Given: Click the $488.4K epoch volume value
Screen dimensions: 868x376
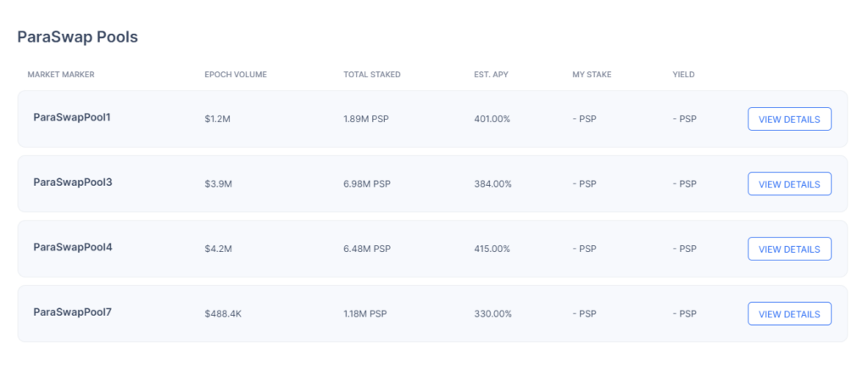Looking at the screenshot, I should point(223,314).
